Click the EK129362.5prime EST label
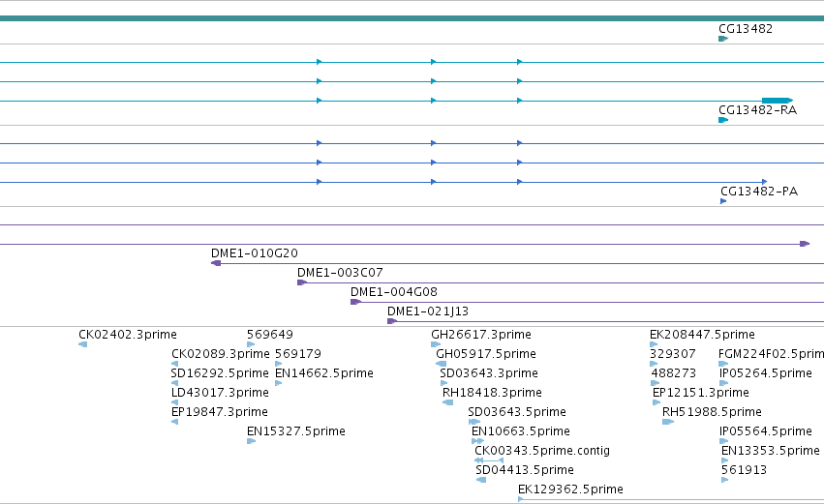824x504 pixels. (570, 490)
